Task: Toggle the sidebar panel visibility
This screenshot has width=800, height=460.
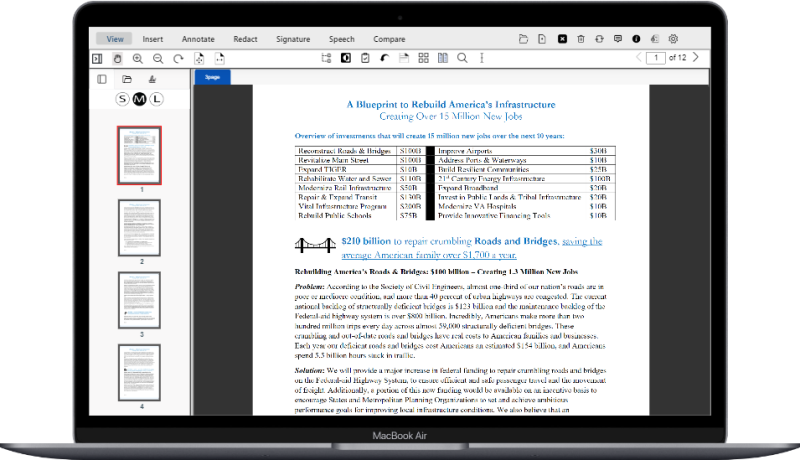Action: [x=98, y=59]
